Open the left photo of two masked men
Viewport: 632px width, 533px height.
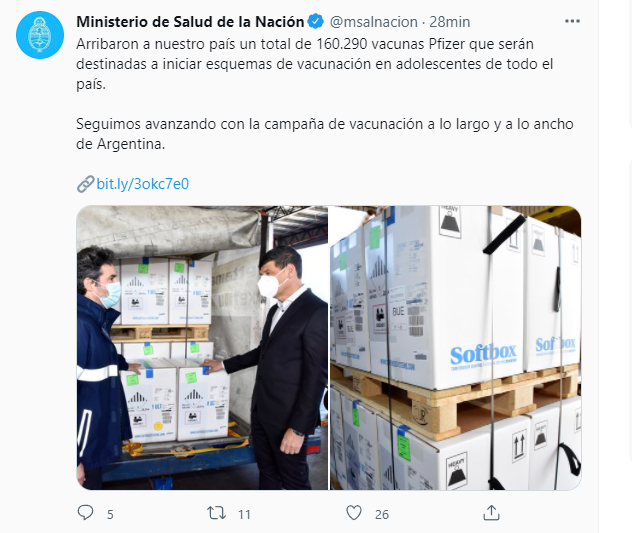click(x=202, y=348)
